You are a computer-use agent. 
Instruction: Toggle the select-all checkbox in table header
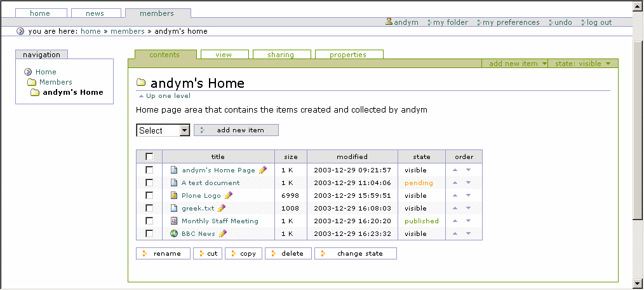point(149,156)
